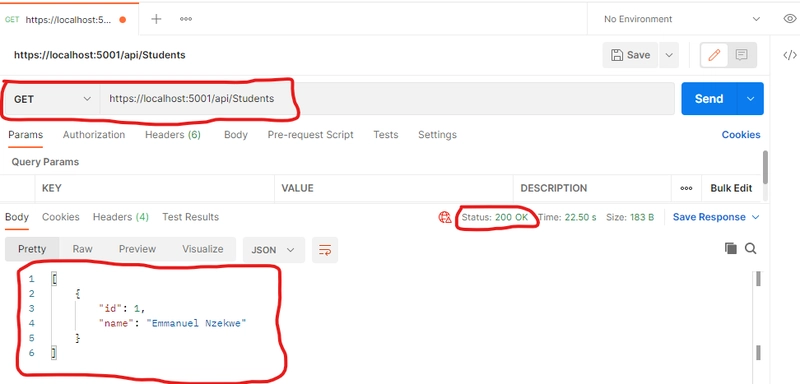This screenshot has height=384, width=800.
Task: Click the network globe warning icon
Action: click(444, 217)
